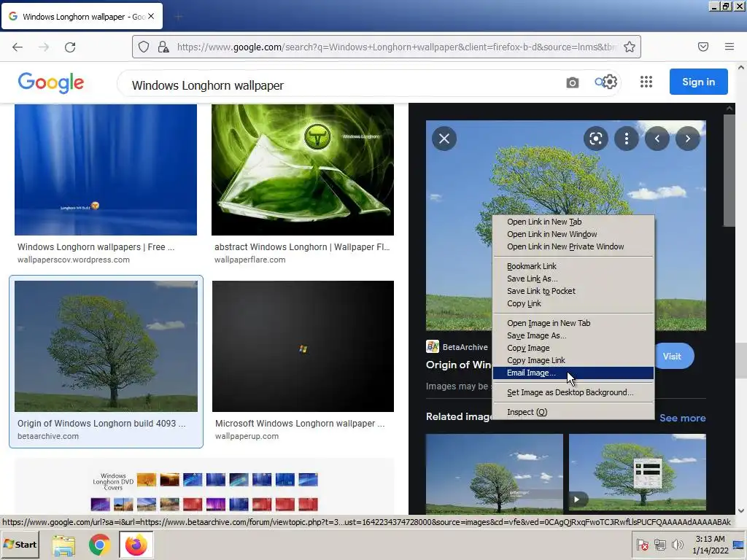Viewport: 747px width, 560px height.
Task: Choose Copy Image menu entry
Action: (x=573, y=348)
